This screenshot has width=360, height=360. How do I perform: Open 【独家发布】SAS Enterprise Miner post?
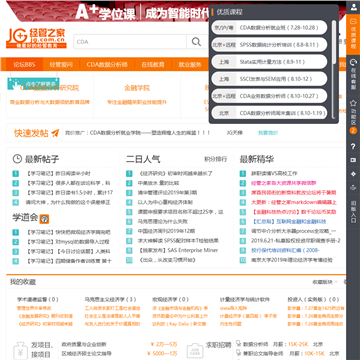pyautogui.click(x=178, y=250)
